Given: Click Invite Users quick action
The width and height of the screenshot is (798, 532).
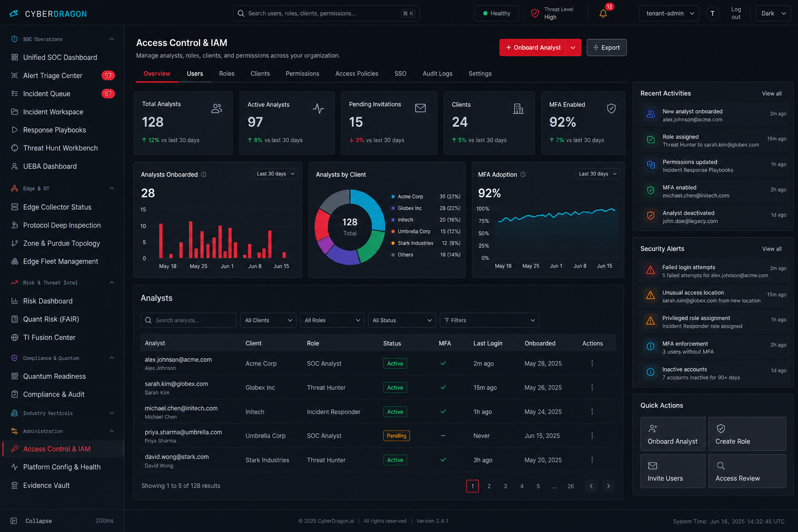Looking at the screenshot, I should click(x=672, y=471).
